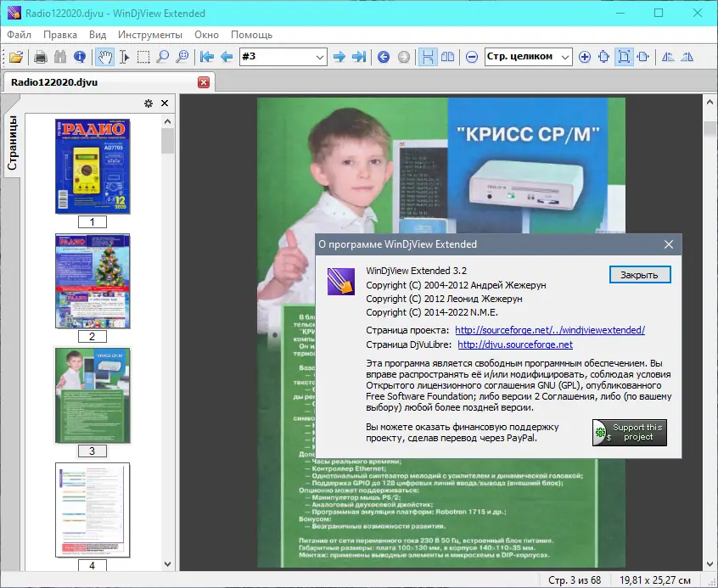Viewport: 718px width, 588px height.
Task: Select page 2 thumbnail with Christmas tree
Action: pyautogui.click(x=93, y=281)
